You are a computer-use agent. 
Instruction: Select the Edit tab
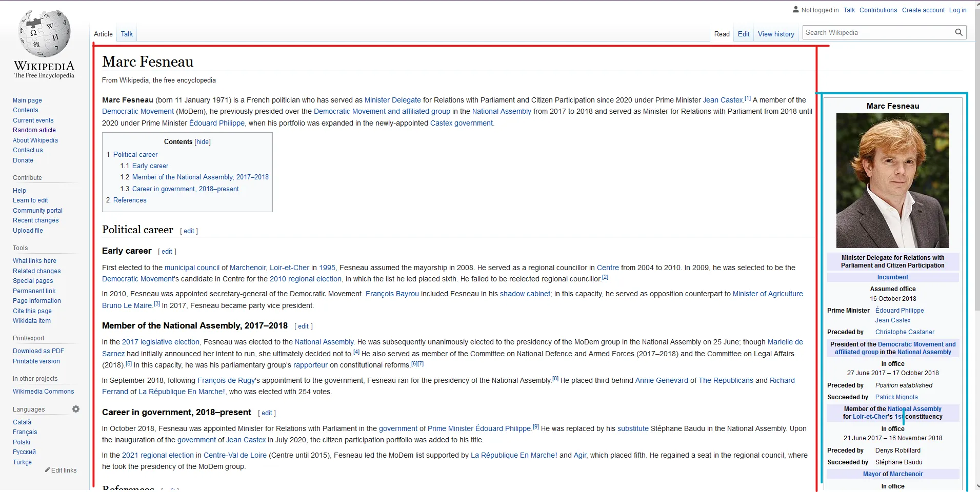743,34
